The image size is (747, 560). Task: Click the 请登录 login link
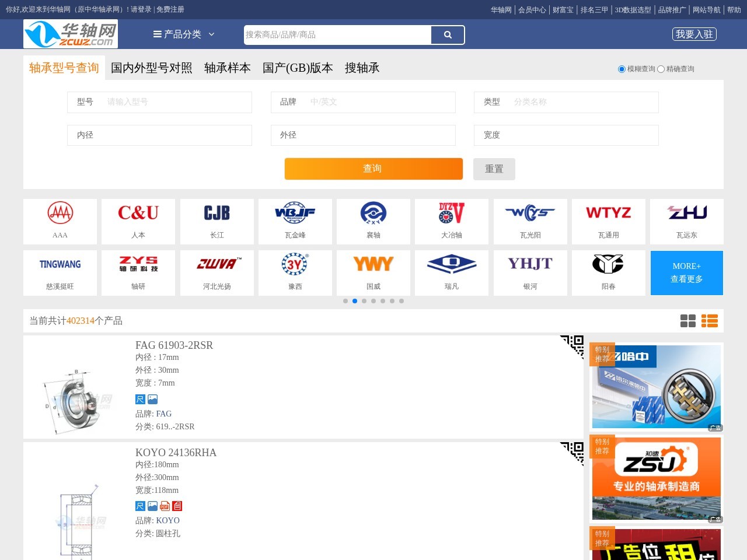click(141, 9)
